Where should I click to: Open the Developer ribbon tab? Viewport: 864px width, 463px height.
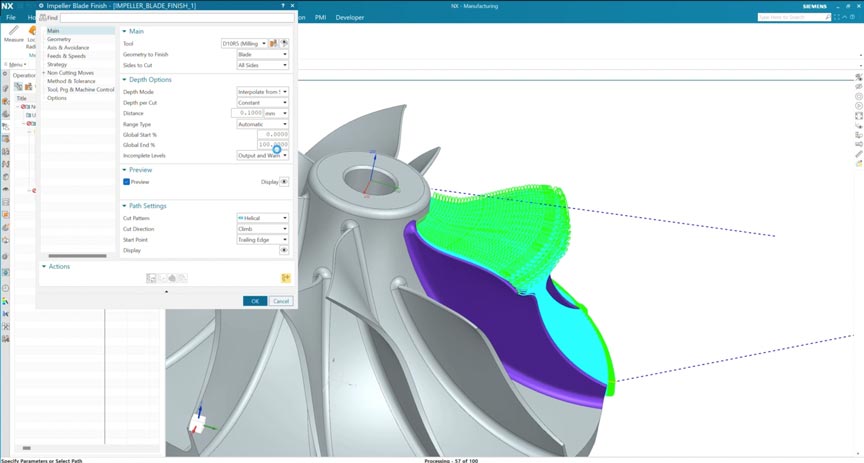coord(350,18)
